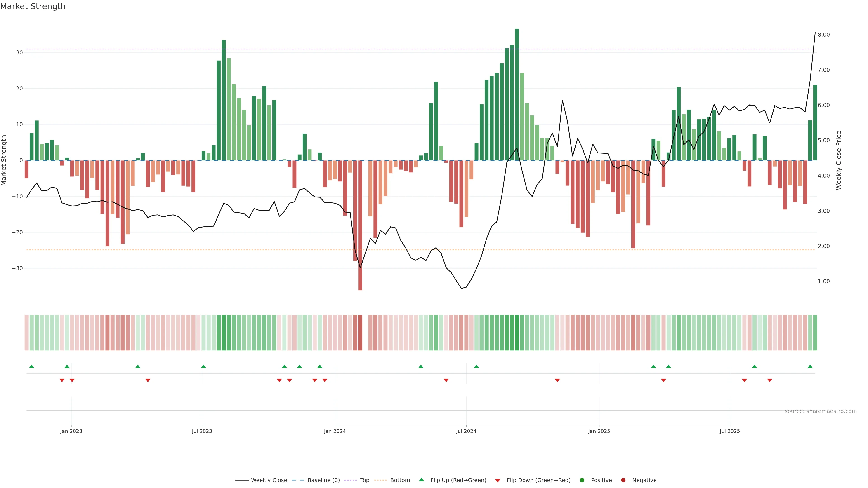Click the Market Strength chart title
The height and width of the screenshot is (488, 868).
[33, 6]
